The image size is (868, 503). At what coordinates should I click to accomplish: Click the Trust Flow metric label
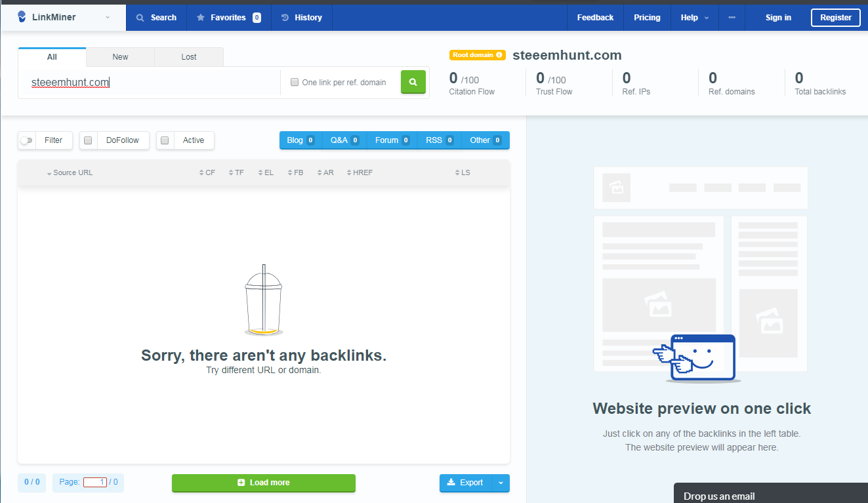554,92
